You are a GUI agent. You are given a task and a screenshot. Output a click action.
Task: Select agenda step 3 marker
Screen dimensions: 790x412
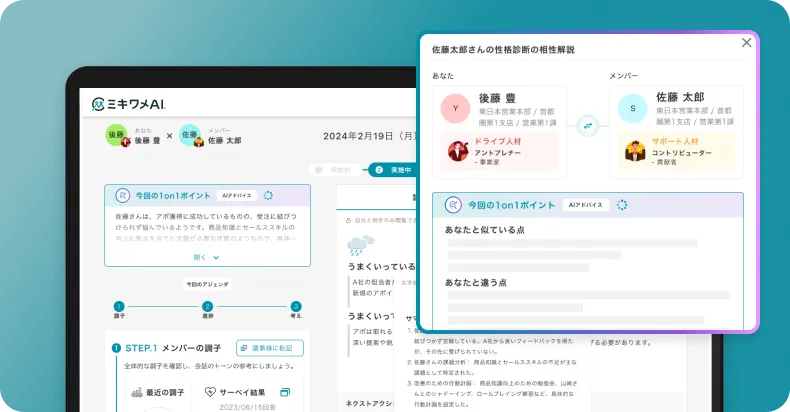[x=296, y=306]
